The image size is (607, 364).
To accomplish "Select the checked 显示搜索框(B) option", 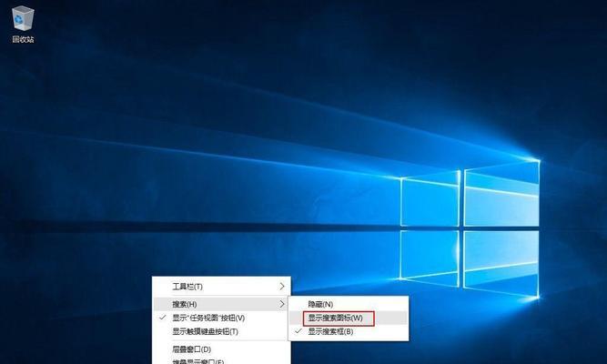I will click(x=349, y=332).
